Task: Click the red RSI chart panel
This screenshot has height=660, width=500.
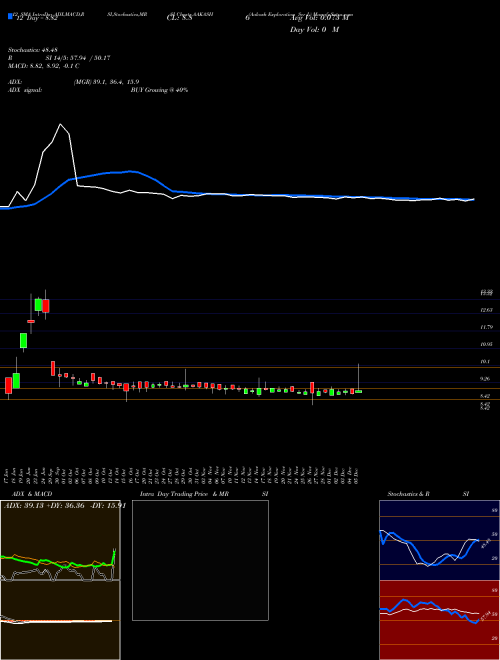Action: click(x=439, y=620)
